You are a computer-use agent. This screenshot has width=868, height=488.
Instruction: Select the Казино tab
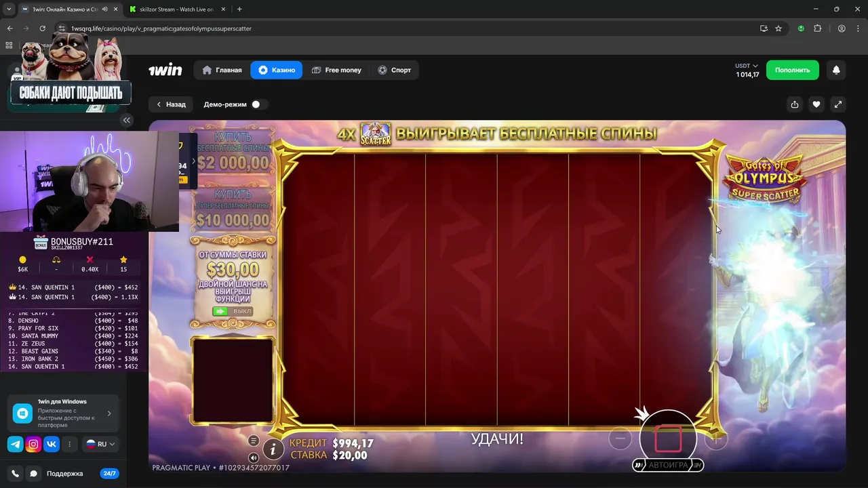pos(276,70)
